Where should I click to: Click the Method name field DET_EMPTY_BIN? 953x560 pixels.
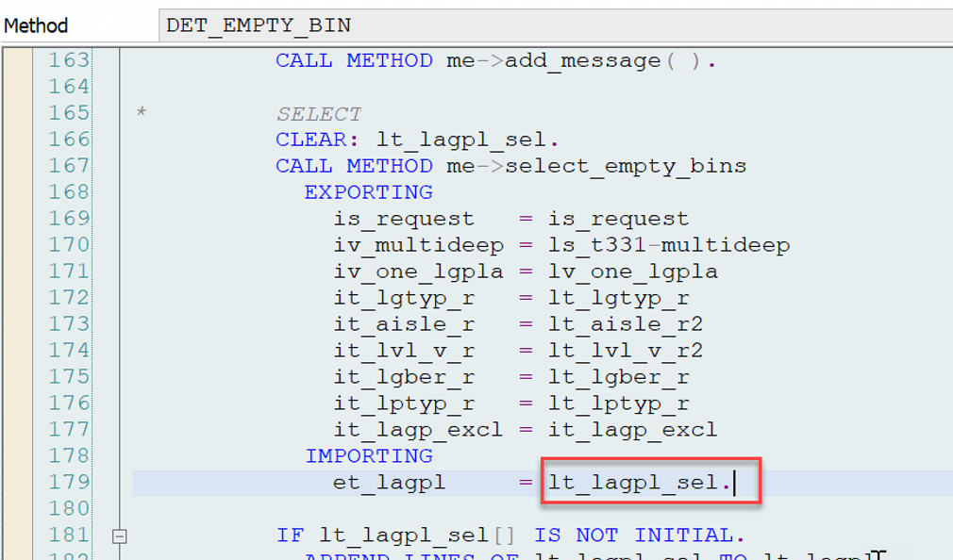[x=556, y=25]
